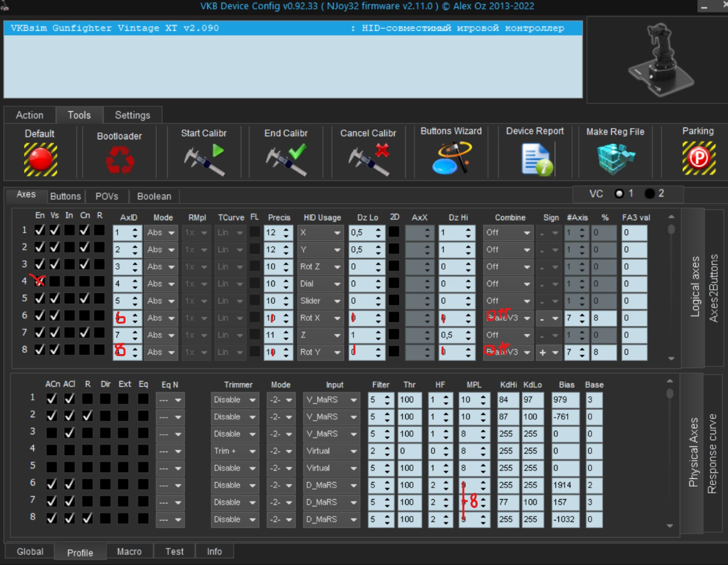Image resolution: width=728 pixels, height=565 pixels.
Task: Click Bias field showing -1032
Action: (565, 520)
